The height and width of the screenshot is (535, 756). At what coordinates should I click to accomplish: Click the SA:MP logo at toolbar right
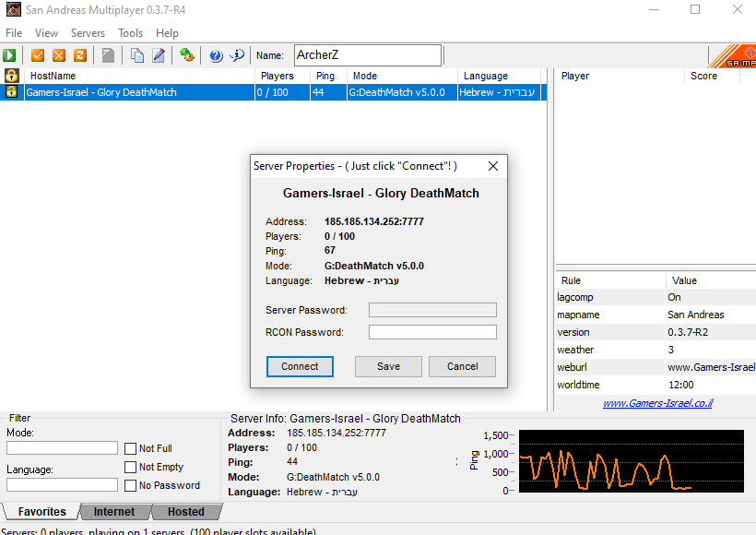coord(732,56)
